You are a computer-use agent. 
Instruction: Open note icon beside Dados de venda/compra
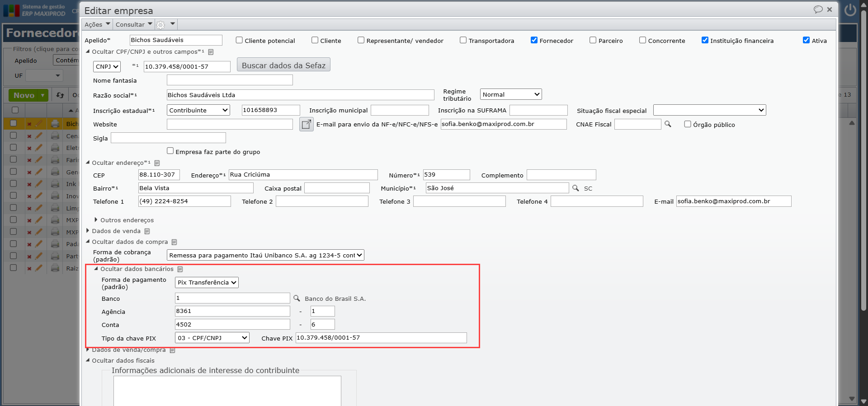[x=172, y=350]
